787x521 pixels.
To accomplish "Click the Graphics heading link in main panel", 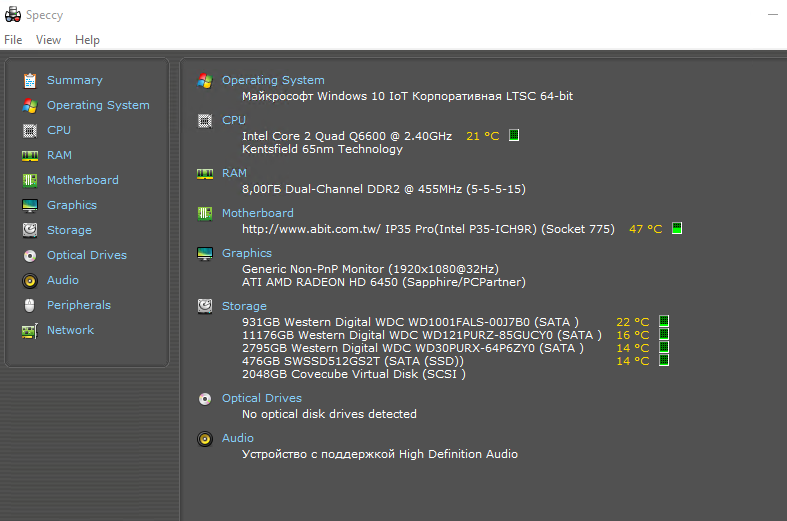I will coord(247,253).
